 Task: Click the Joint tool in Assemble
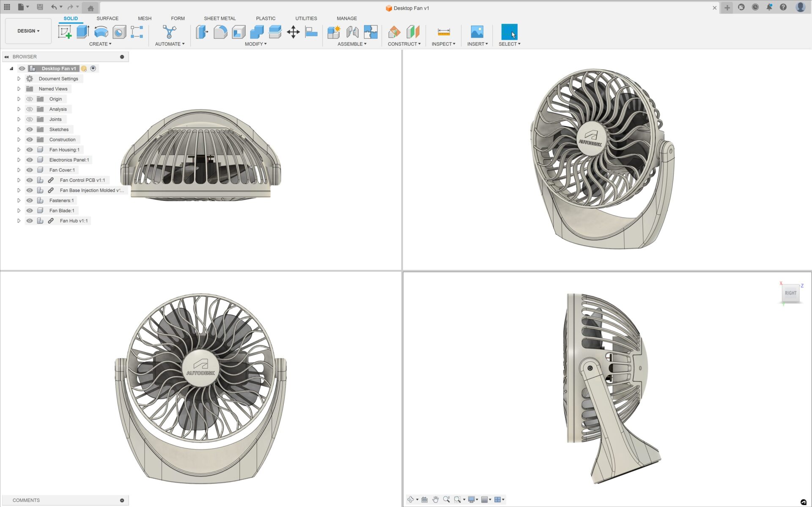coord(352,32)
